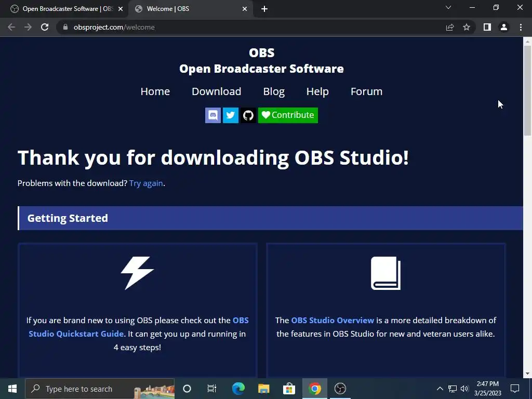Click the taskbar search box

(100, 389)
